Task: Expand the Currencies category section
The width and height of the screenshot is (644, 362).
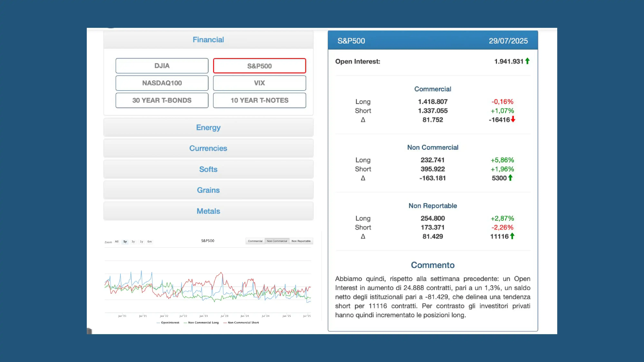Action: pos(208,148)
